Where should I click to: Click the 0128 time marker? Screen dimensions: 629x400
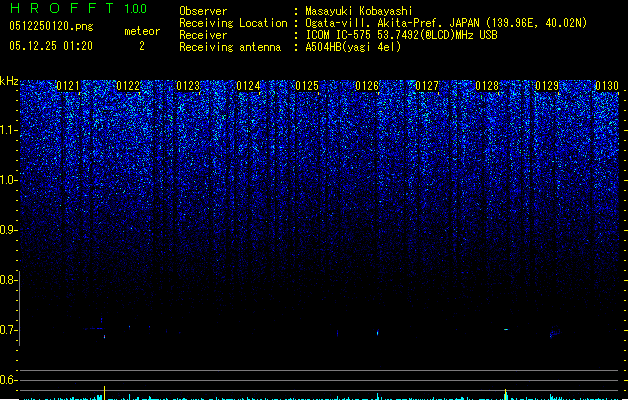point(487,86)
